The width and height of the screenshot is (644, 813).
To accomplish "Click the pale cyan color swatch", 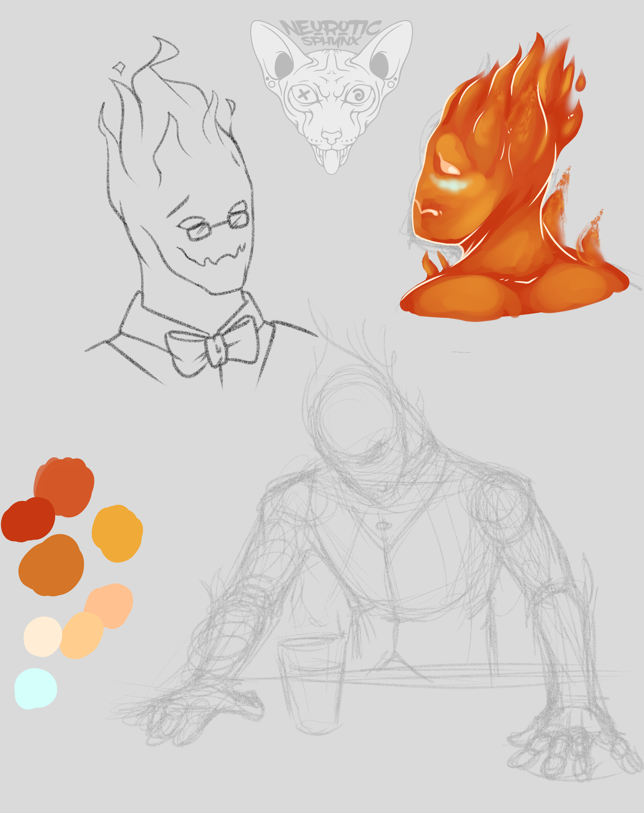I will pos(36,689).
